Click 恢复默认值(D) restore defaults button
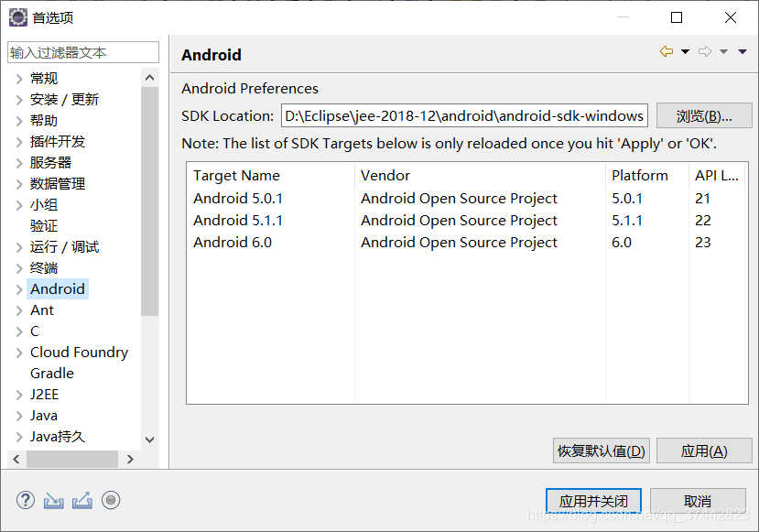Screen dimensions: 759x532 pyautogui.click(x=602, y=451)
